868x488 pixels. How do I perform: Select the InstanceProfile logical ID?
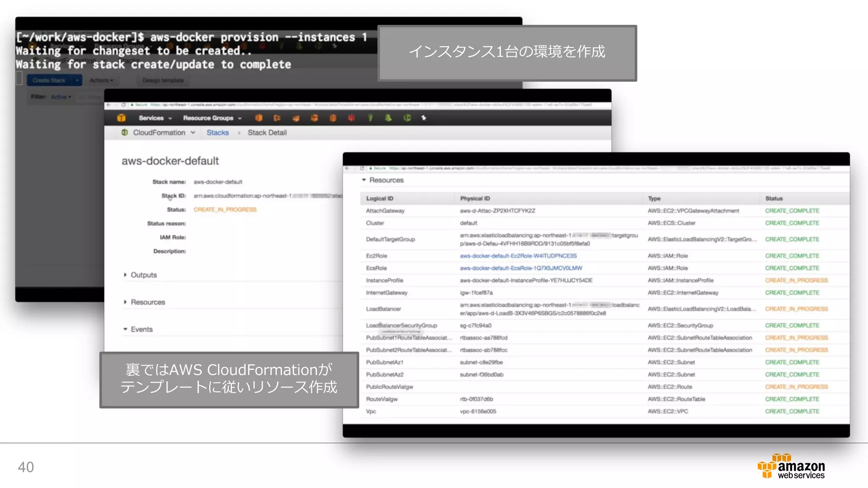384,280
